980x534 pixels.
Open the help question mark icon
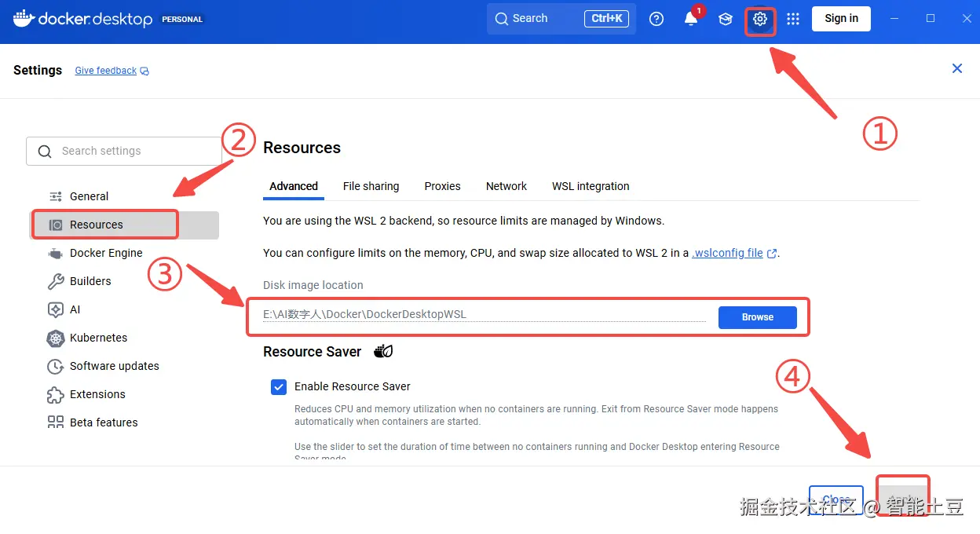(656, 20)
